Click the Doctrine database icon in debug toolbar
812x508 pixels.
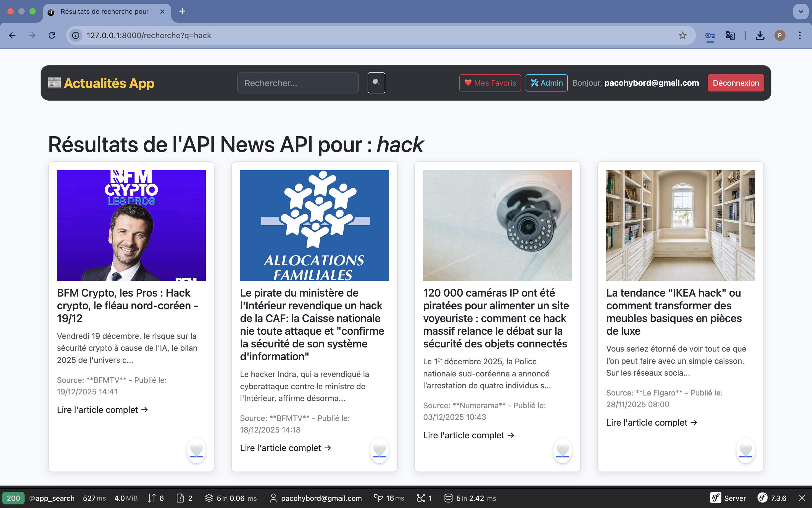pos(449,498)
